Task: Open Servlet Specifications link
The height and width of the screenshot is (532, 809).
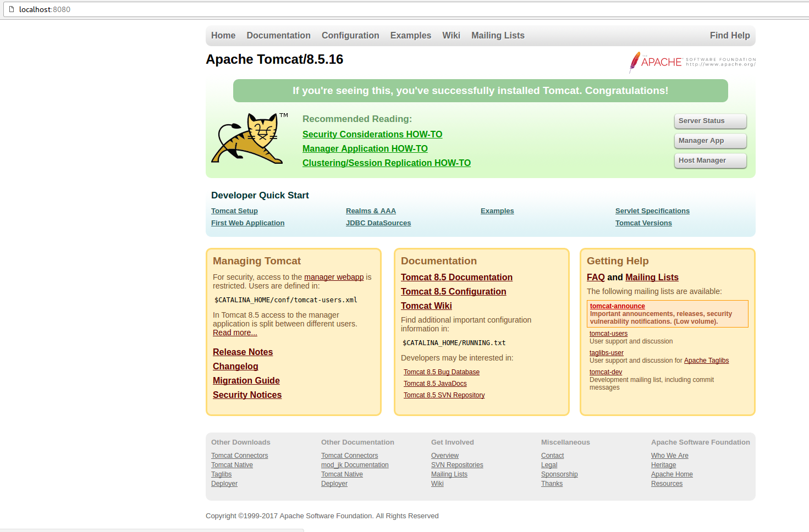Action: 652,211
